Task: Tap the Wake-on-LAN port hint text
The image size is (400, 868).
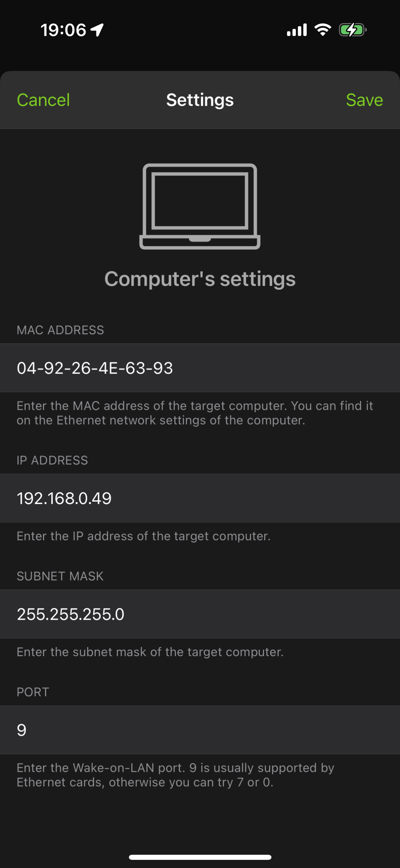Action: [x=175, y=775]
